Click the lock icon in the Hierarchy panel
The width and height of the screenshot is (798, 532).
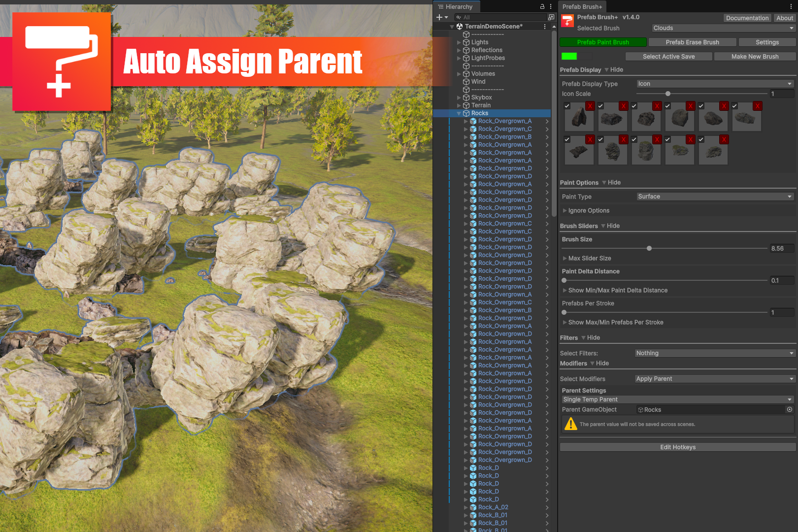click(541, 6)
